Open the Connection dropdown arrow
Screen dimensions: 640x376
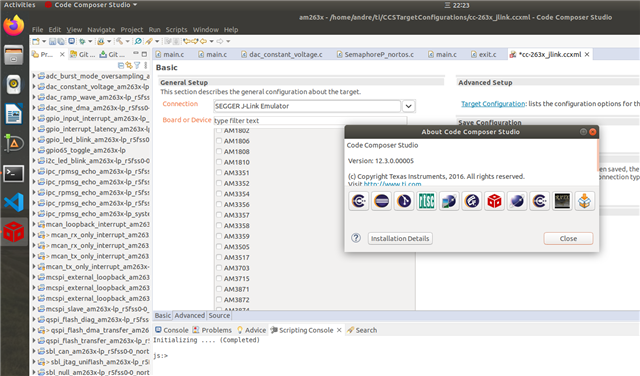click(x=408, y=106)
